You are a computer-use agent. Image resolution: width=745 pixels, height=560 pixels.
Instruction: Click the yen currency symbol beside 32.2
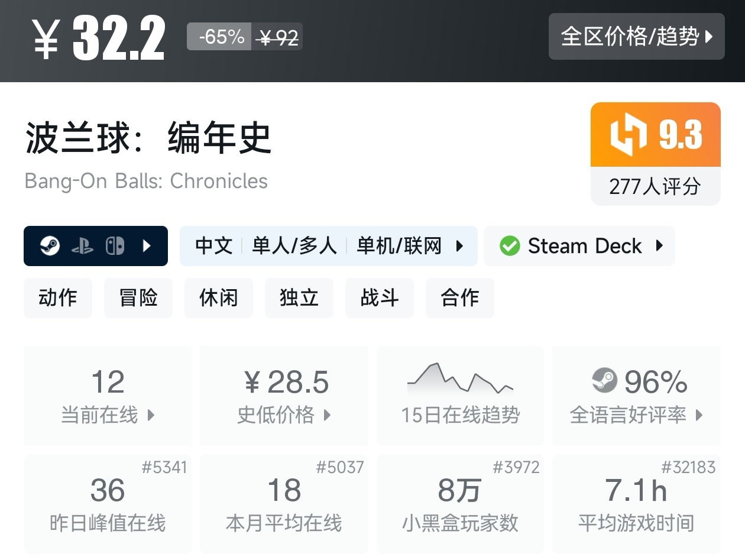[46, 40]
